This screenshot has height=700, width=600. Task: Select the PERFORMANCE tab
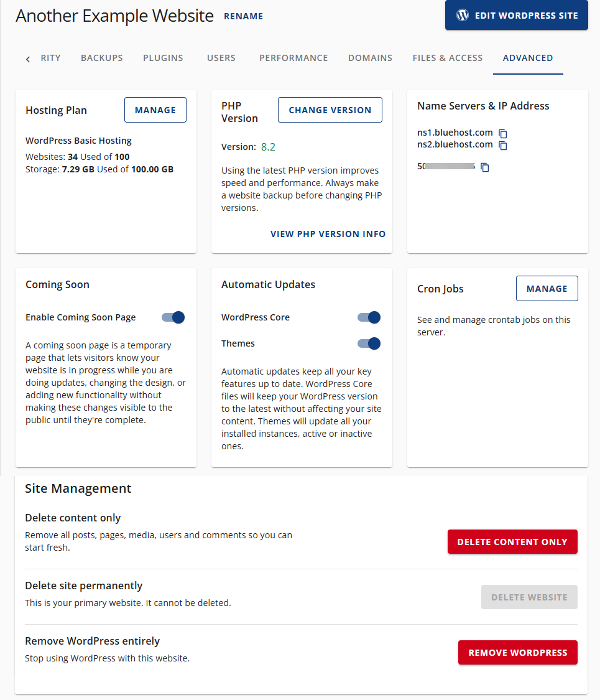pos(293,57)
